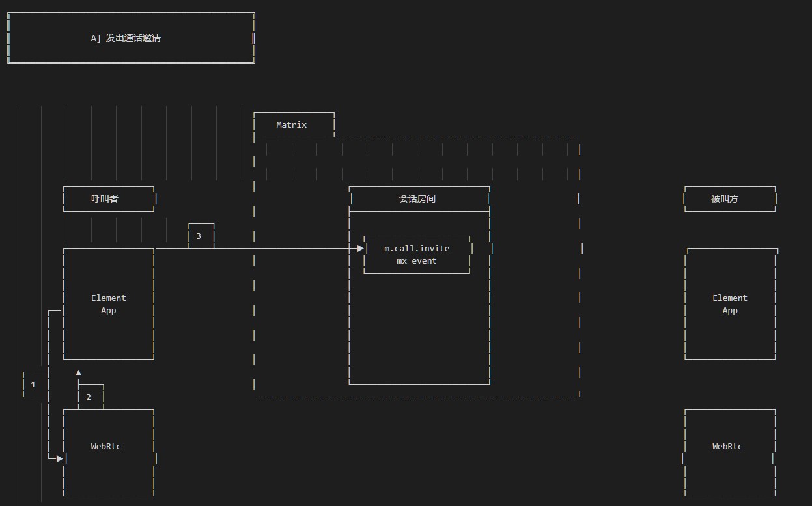Click the "mx event" text line
Viewport: 812px width, 506px height.
click(x=417, y=261)
